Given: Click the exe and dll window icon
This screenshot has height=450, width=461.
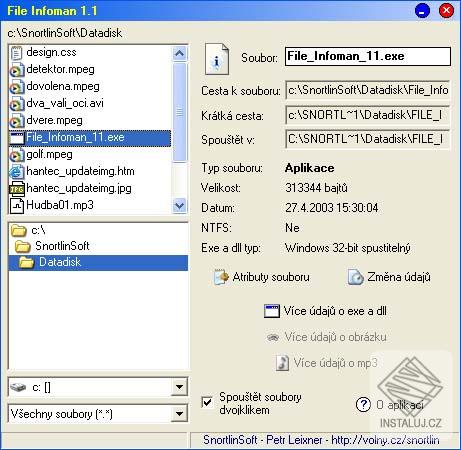Looking at the screenshot, I should pyautogui.click(x=272, y=311).
